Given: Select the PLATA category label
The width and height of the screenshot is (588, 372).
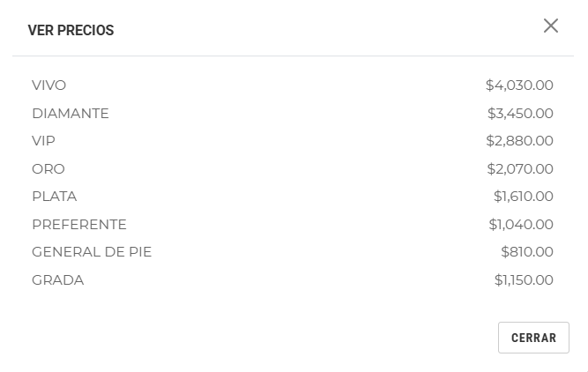Looking at the screenshot, I should click(55, 197).
